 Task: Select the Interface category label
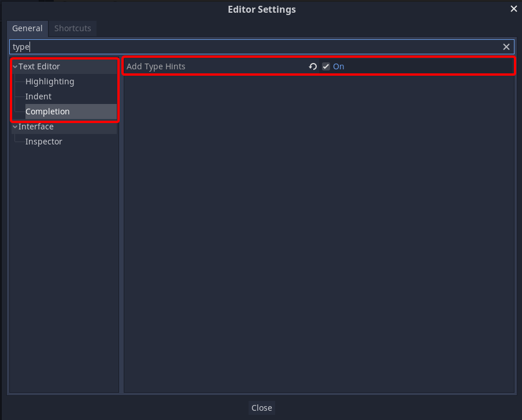pos(36,127)
